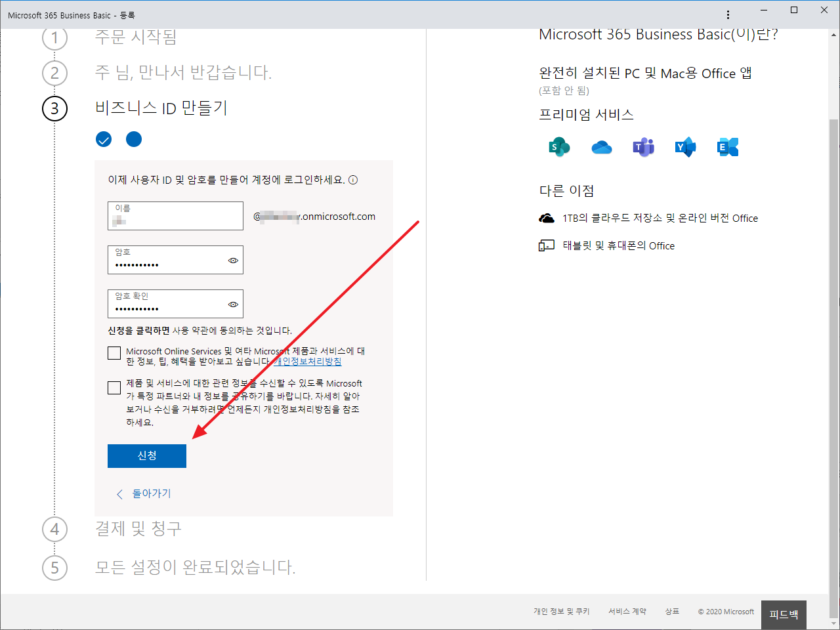This screenshot has height=630, width=840.
Task: Click 모든 설정이 완료되었습니다 step heading
Action: click(196, 567)
